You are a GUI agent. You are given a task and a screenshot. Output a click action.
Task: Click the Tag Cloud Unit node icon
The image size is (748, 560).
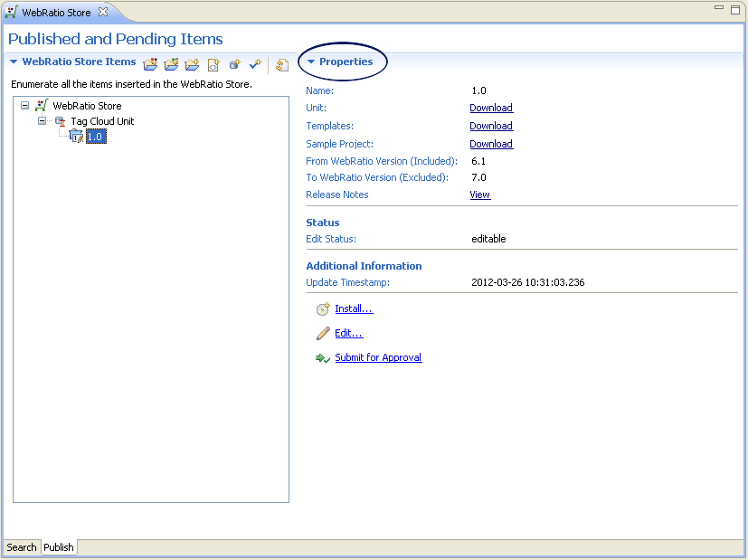(60, 121)
